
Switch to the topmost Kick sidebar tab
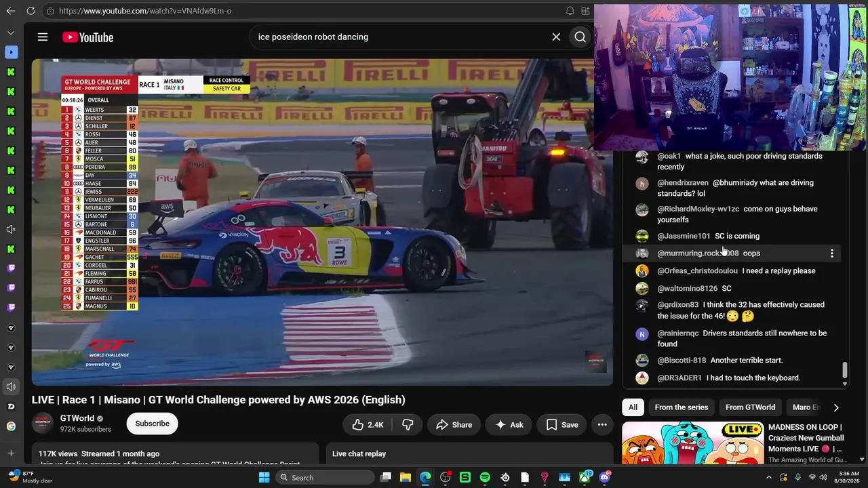(11, 72)
